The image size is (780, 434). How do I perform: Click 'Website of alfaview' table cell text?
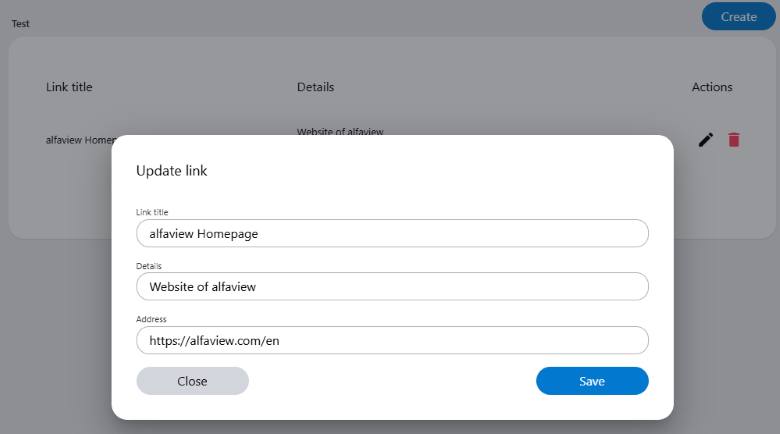click(340, 131)
